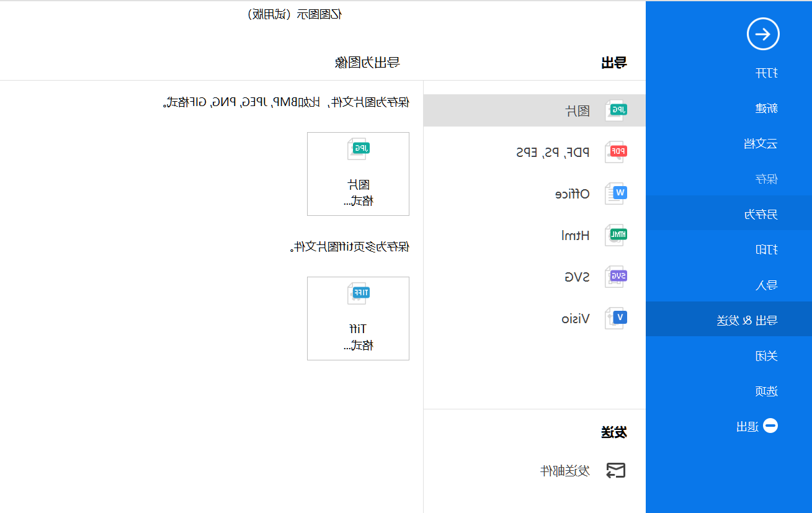This screenshot has height=513, width=812.
Task: Pick the Html export icon
Action: [x=616, y=235]
